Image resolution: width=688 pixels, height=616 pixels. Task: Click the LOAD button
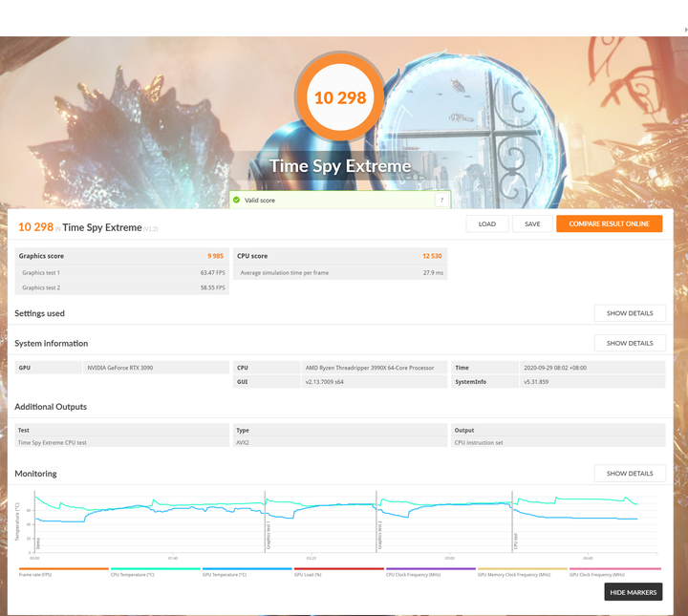coord(487,223)
